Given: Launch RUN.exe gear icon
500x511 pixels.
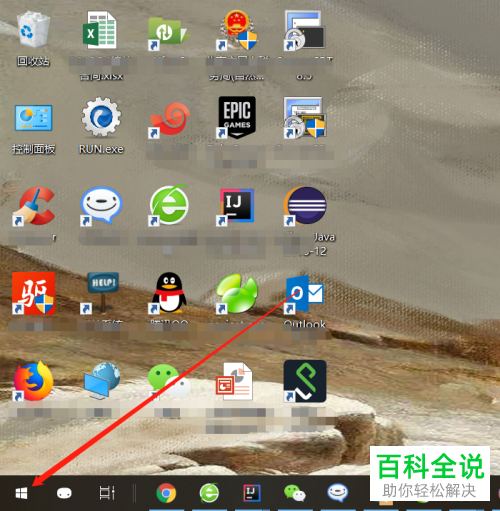Looking at the screenshot, I should pos(101,117).
